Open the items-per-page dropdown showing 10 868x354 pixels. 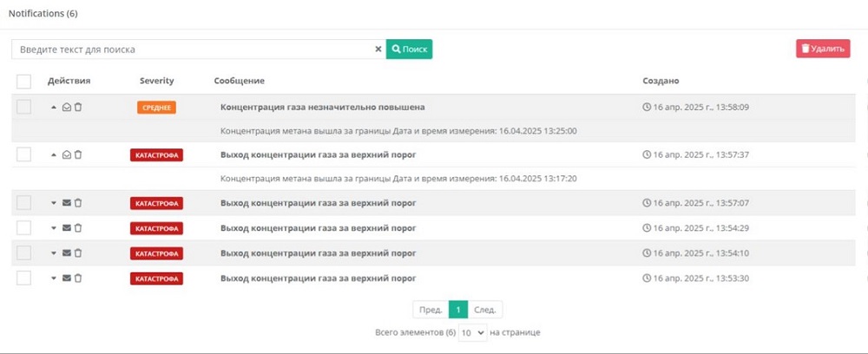pos(473,333)
